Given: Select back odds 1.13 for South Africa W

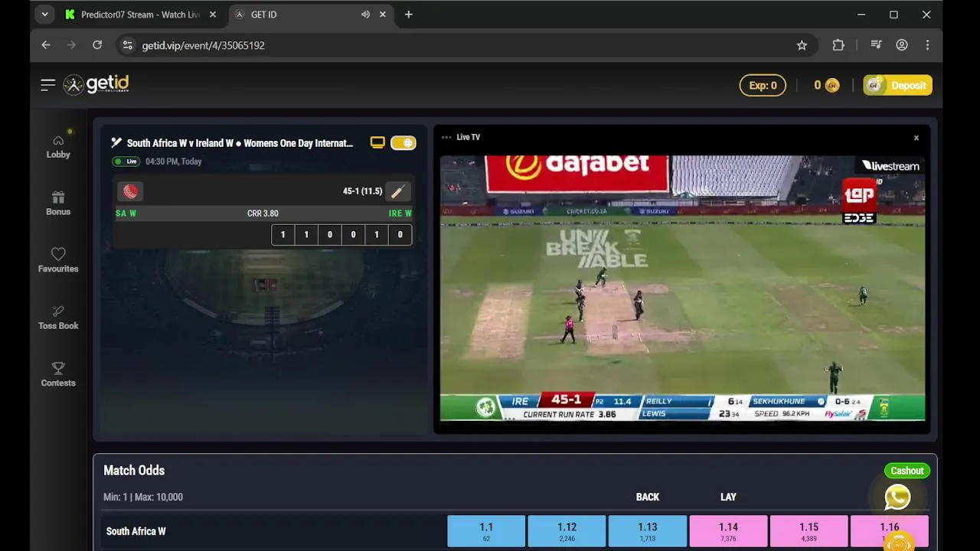Looking at the screenshot, I should [x=648, y=531].
